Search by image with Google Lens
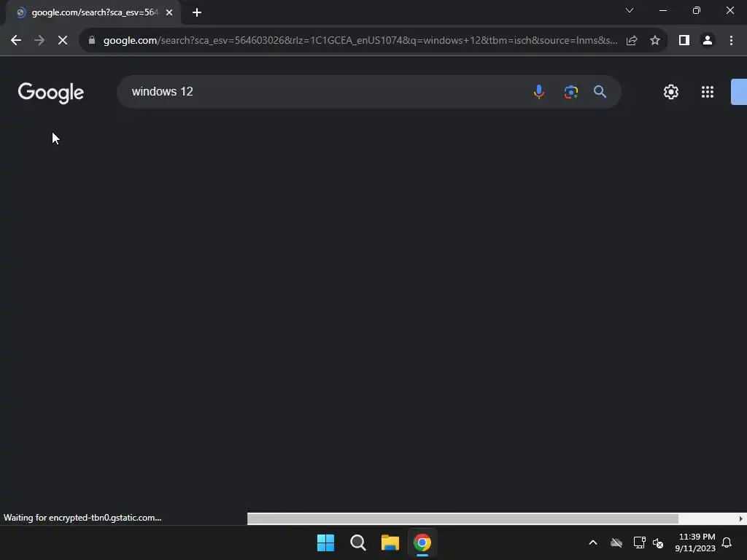747x560 pixels. click(570, 91)
